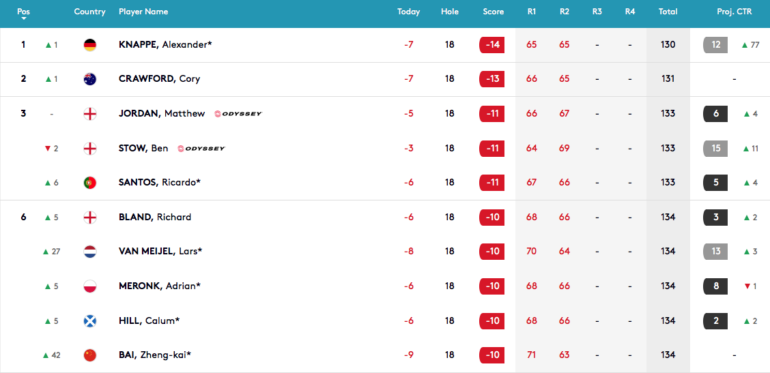Click the Odyssey logo next to Jordan

pyautogui.click(x=238, y=114)
